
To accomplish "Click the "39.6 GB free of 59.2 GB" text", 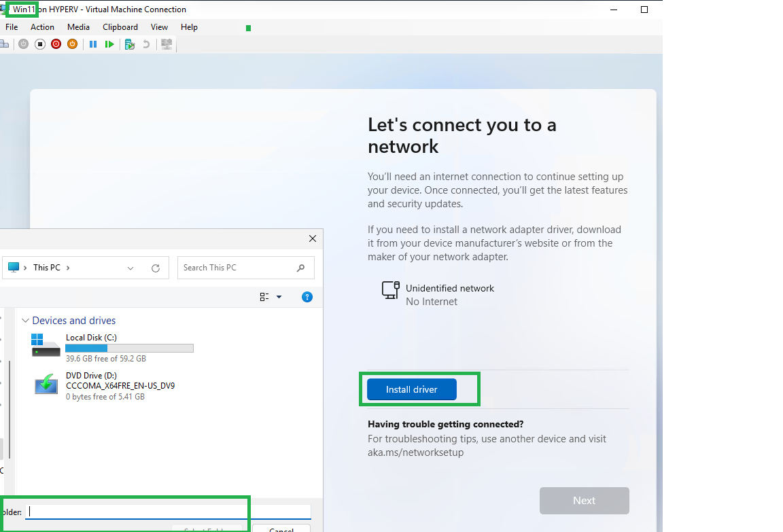I will coord(106,359).
